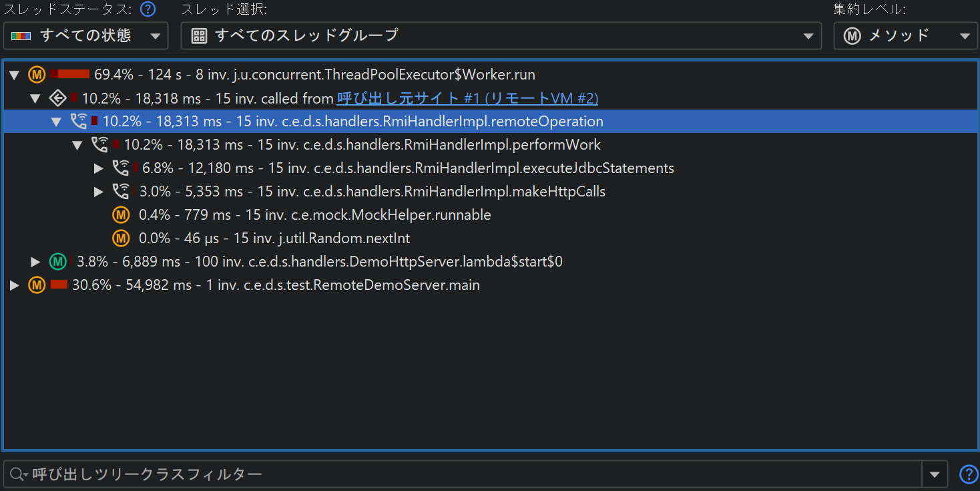Click the green icon for DemoHttpServer.lambda$start$0
Screen dimensions: 980x491
click(x=58, y=262)
